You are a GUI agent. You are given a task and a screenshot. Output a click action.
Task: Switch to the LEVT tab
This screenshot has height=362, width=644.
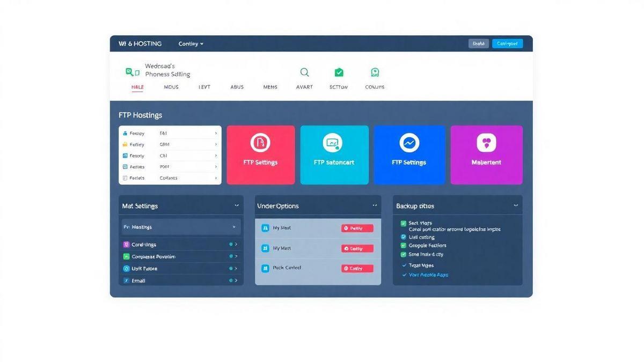(x=204, y=87)
